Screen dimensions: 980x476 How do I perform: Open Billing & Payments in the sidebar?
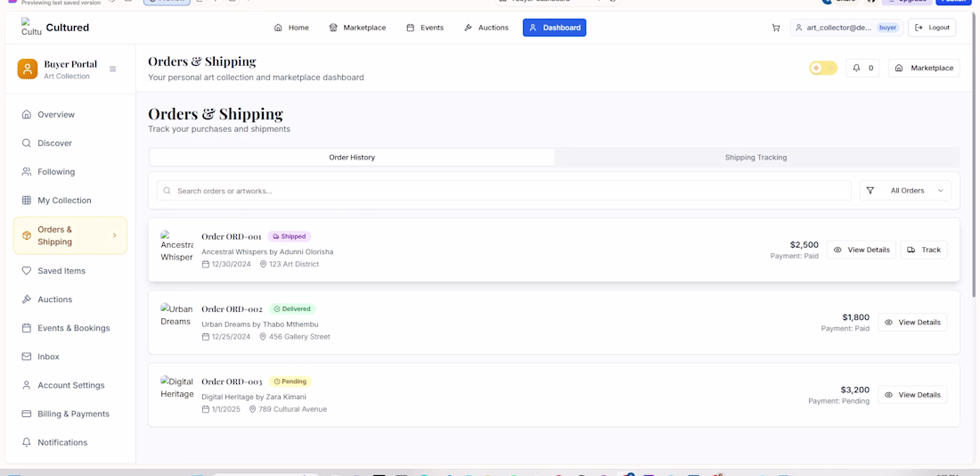click(x=70, y=414)
